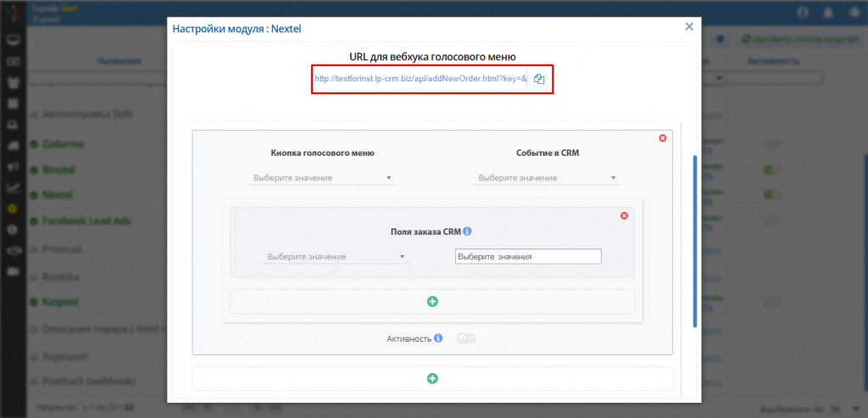This screenshot has width=868, height=418.
Task: Open the delivery truck sidebar icon
Action: click(x=14, y=146)
